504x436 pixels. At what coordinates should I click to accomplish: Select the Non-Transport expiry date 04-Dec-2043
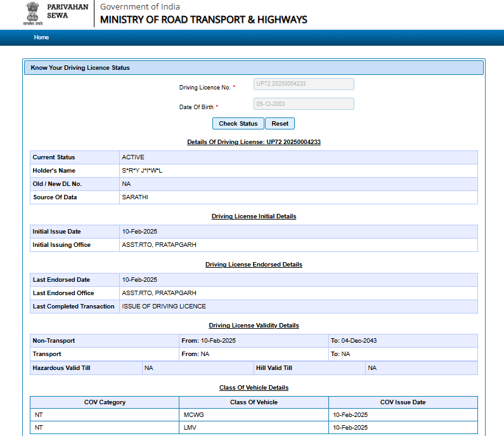tap(358, 341)
